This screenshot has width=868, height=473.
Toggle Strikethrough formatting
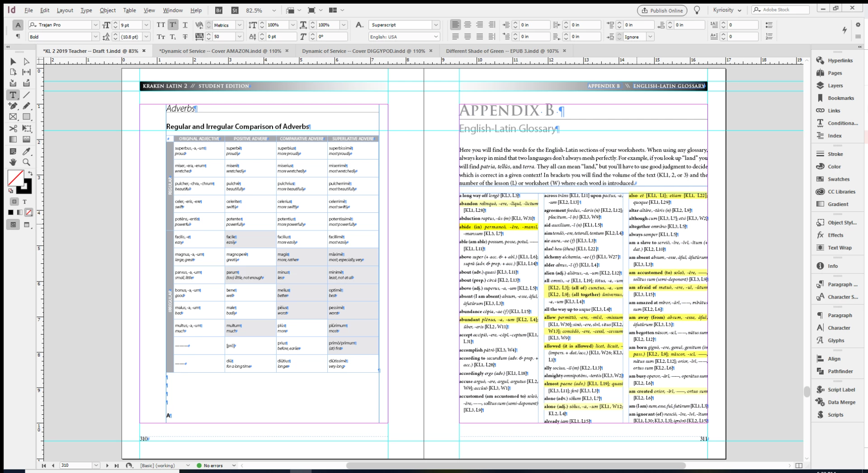(x=185, y=37)
